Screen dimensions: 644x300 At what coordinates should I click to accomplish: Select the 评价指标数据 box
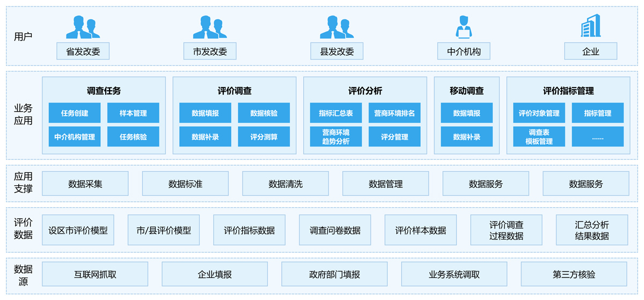(x=250, y=230)
